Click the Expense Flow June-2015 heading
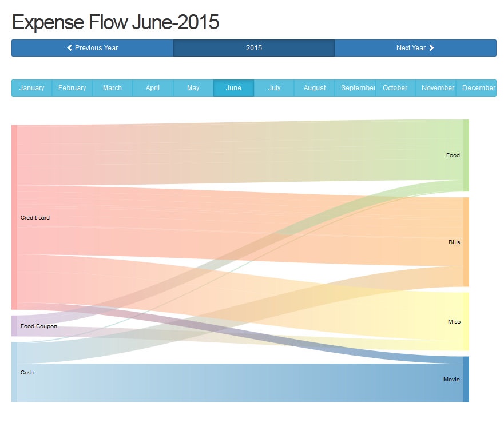504x423 pixels. point(116,22)
